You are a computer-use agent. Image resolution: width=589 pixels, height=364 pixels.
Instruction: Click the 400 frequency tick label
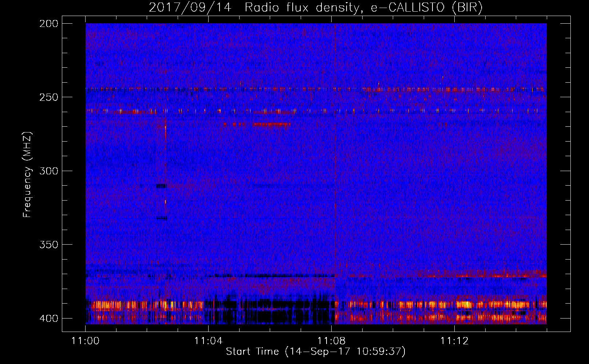(48, 318)
